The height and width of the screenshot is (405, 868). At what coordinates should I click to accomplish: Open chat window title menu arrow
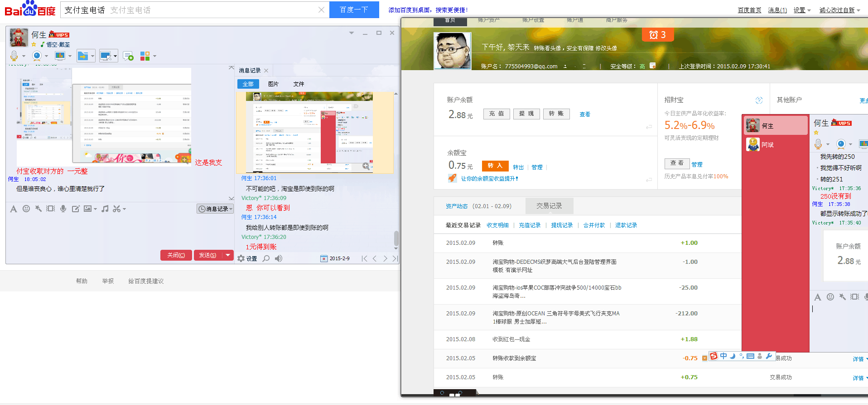(x=351, y=33)
